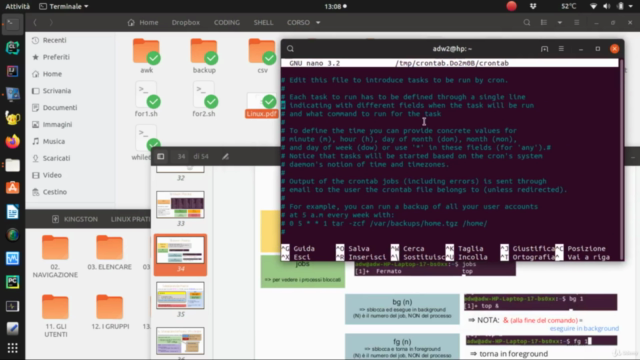Open Preferiti in sidebar

[56, 57]
